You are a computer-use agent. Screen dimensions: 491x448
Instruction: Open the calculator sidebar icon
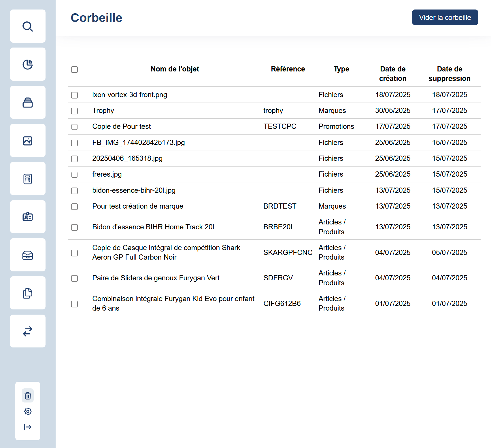(28, 179)
